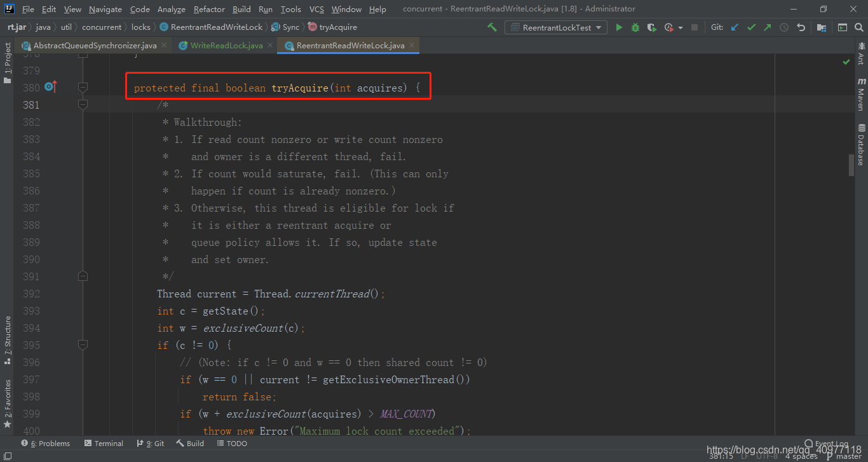Click the Build Project hammer icon
Image resolution: width=868 pixels, height=462 pixels.
pos(492,27)
